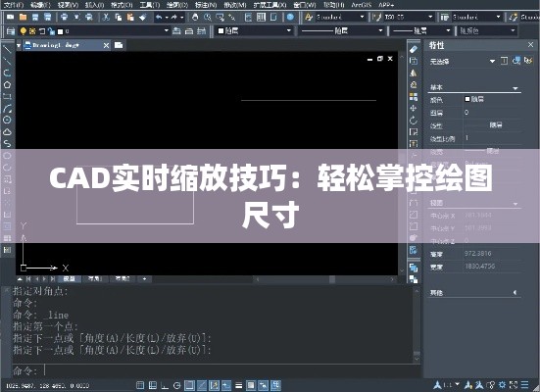
Task: Open Quick Select in the Properties panel
Action: 528,61
